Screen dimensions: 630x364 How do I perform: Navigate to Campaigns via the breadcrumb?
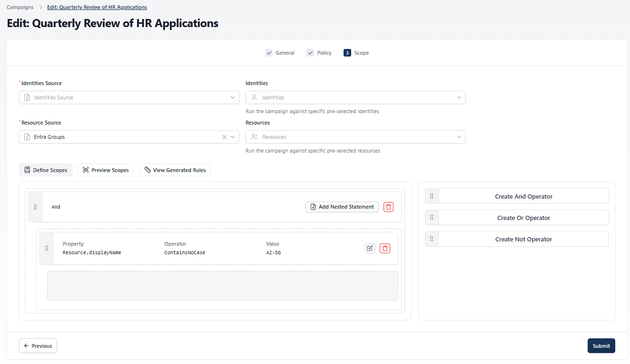pos(20,7)
